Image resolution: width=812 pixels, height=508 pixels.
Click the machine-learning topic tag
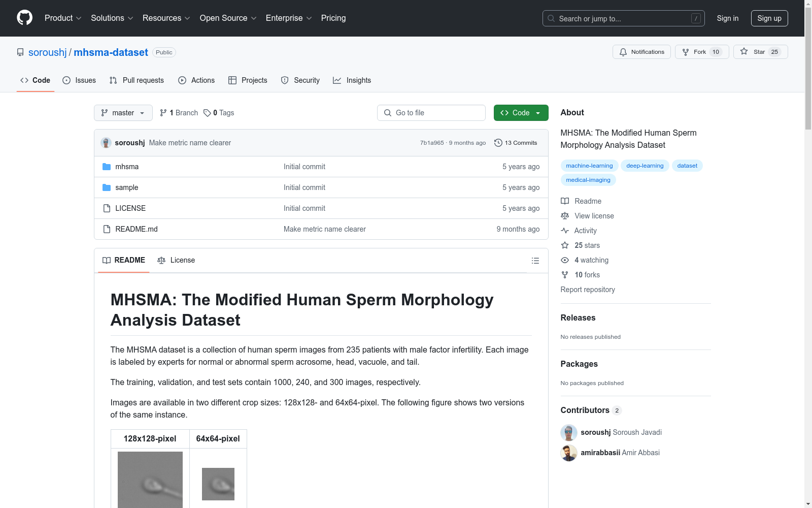pyautogui.click(x=589, y=166)
